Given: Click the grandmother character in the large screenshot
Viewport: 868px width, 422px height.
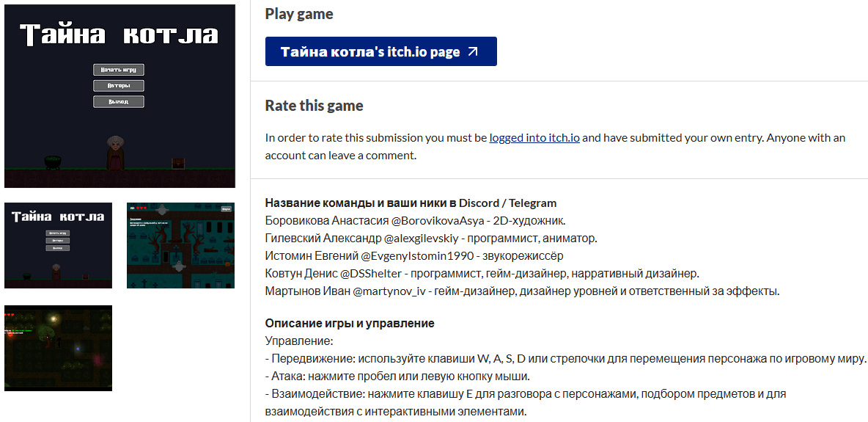Looking at the screenshot, I should (115, 152).
